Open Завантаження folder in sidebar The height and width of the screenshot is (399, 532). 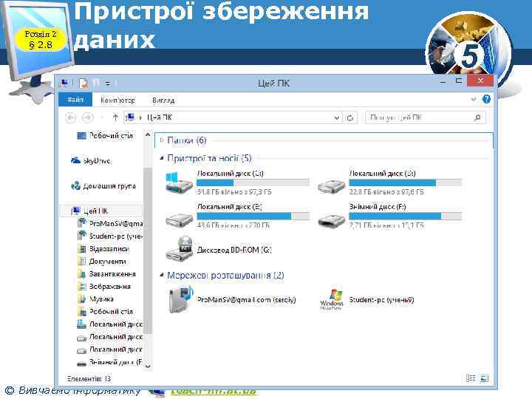click(106, 274)
